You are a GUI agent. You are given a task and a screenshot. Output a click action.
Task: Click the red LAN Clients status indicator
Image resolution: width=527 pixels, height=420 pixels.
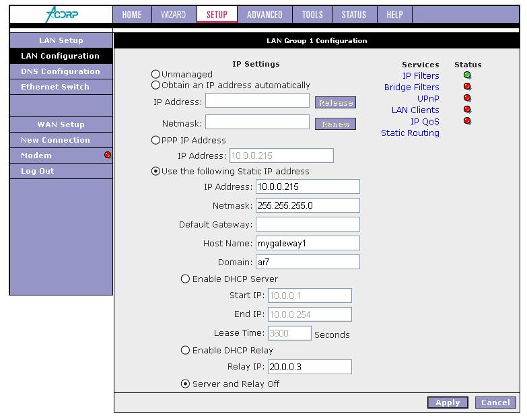pyautogui.click(x=467, y=110)
